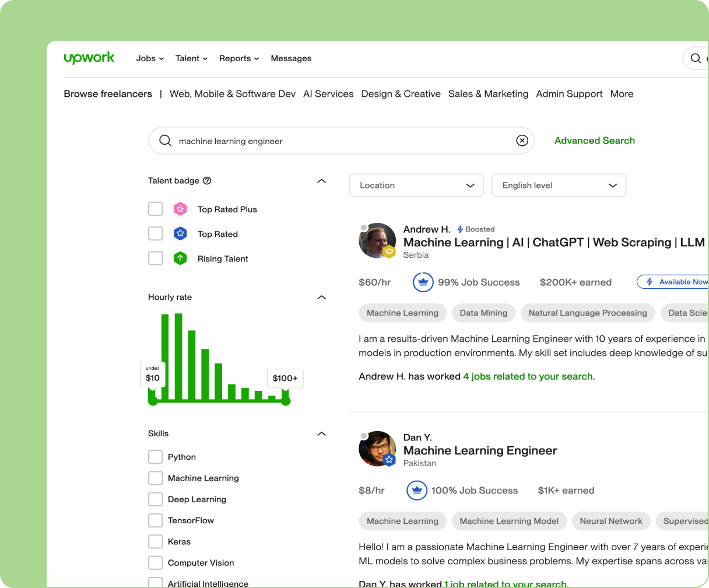Click Dan Y.'s profile photo
The image size is (709, 588).
tap(377, 449)
